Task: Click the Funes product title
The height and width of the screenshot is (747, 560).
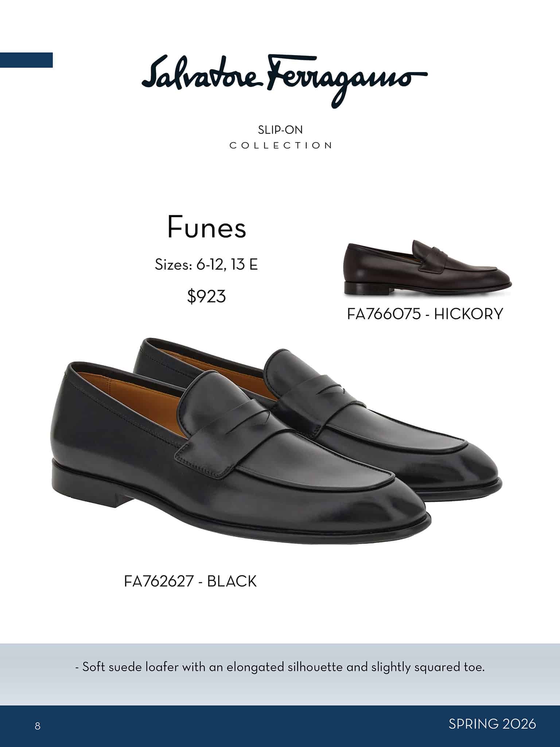Action: pos(207,228)
